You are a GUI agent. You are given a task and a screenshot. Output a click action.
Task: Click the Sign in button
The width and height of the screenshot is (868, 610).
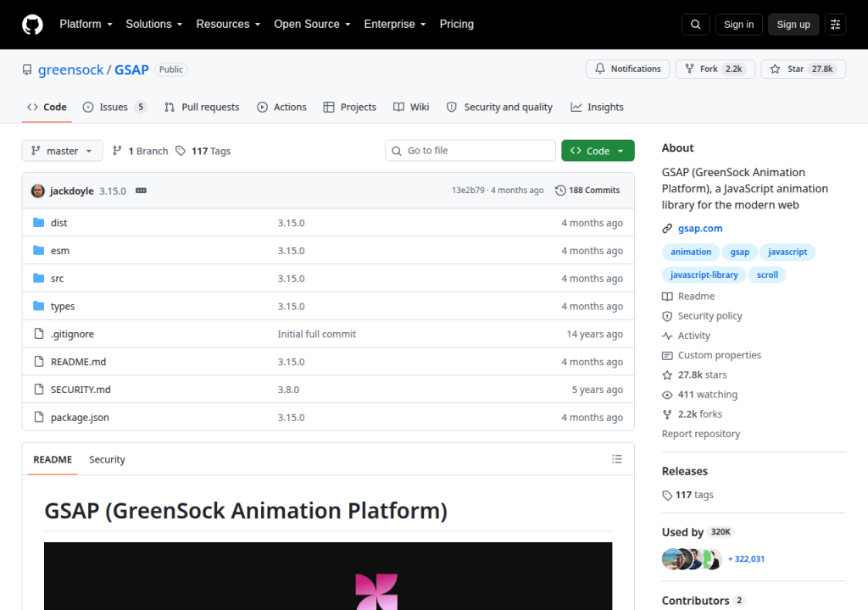tap(738, 25)
